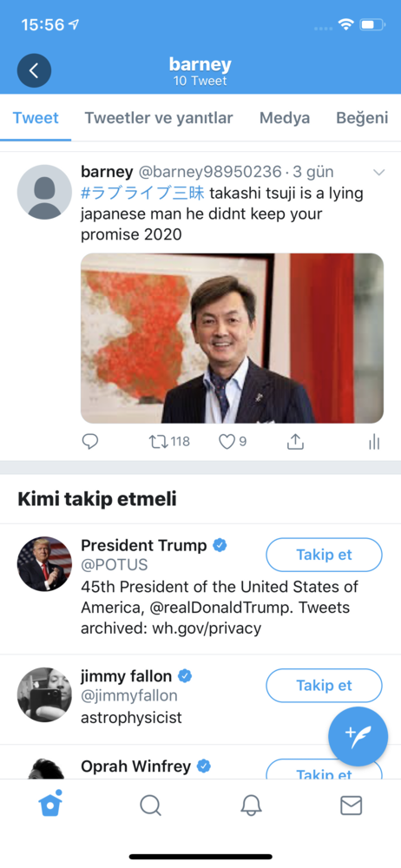
Task: Open direct messages envelope icon
Action: [x=352, y=806]
